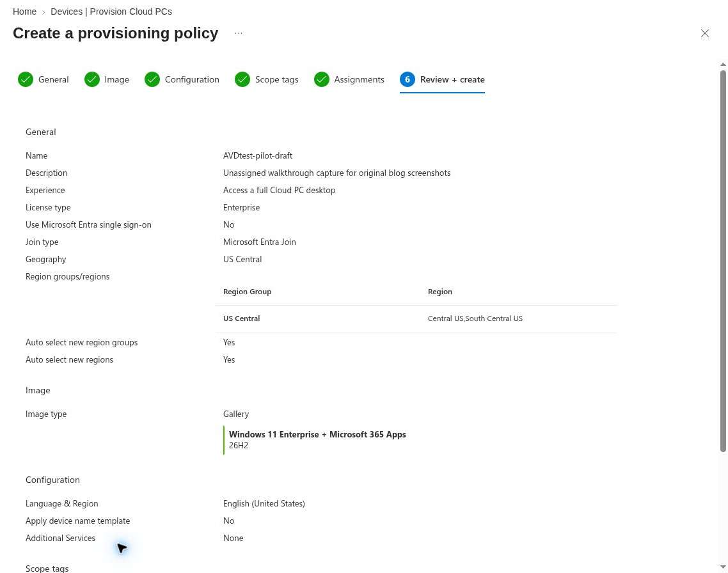The image size is (728, 573).
Task: Click Yes next to Auto select new regions
Action: [229, 359]
